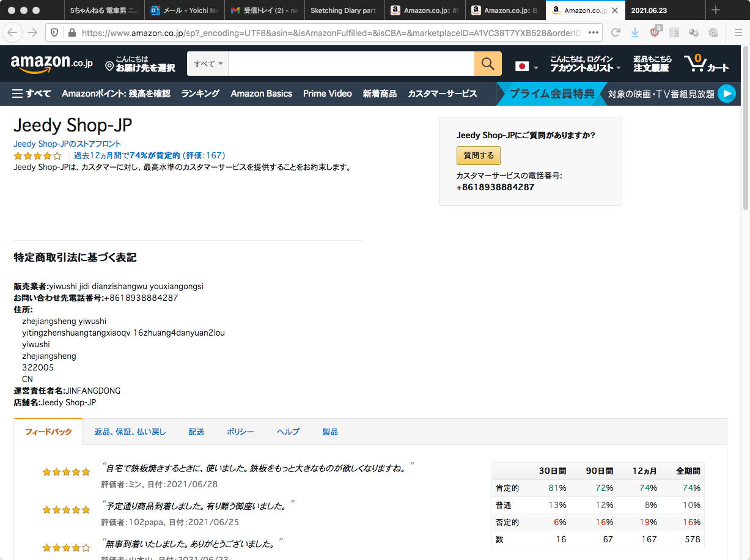Screen dimensions: 750x560
Task: Select the フィードバック tab
Action: click(x=48, y=432)
